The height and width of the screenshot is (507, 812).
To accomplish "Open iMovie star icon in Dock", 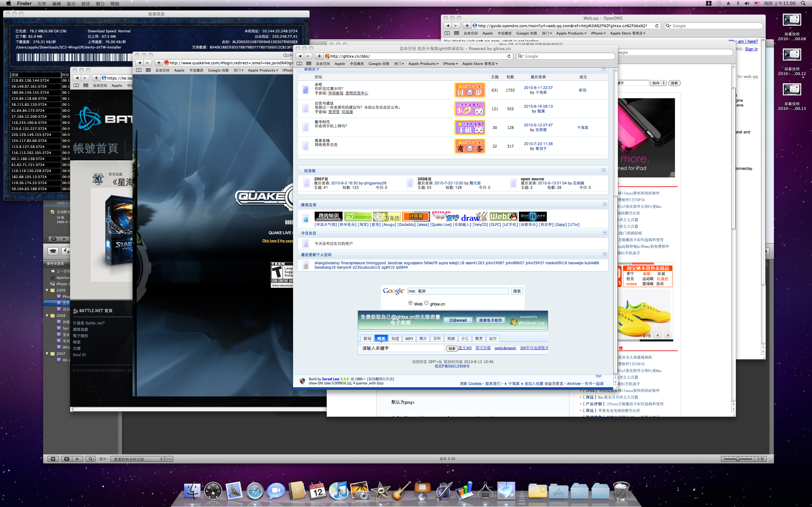I will click(381, 491).
